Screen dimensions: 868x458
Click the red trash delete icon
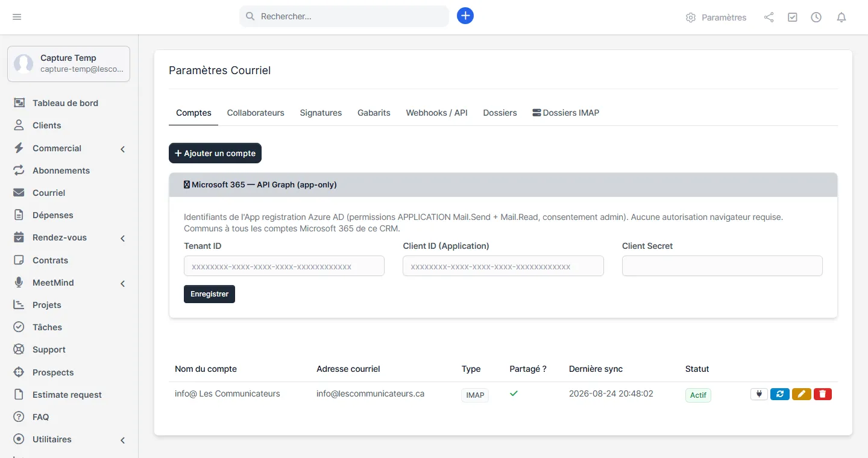pyautogui.click(x=823, y=394)
